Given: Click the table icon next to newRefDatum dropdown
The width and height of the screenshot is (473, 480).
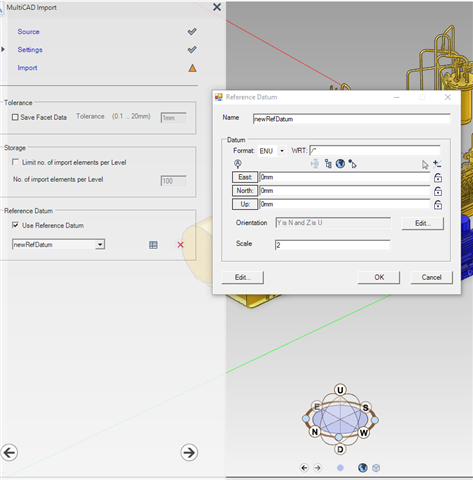Looking at the screenshot, I should click(153, 245).
